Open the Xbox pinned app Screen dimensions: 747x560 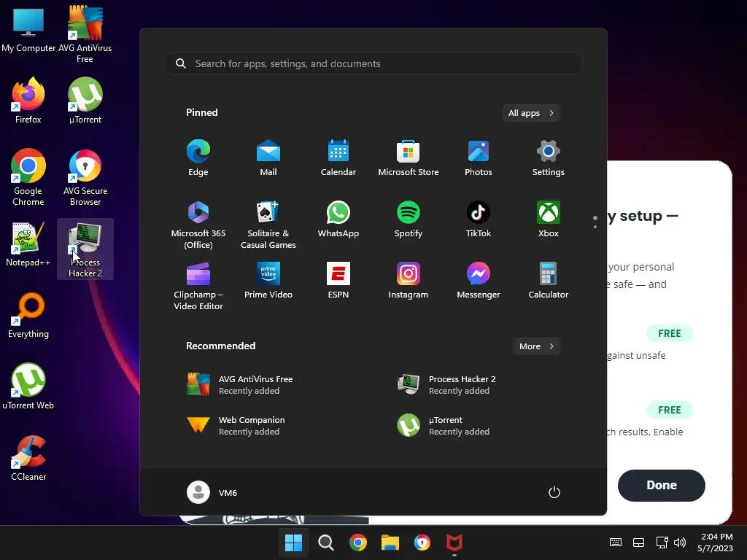549,219
